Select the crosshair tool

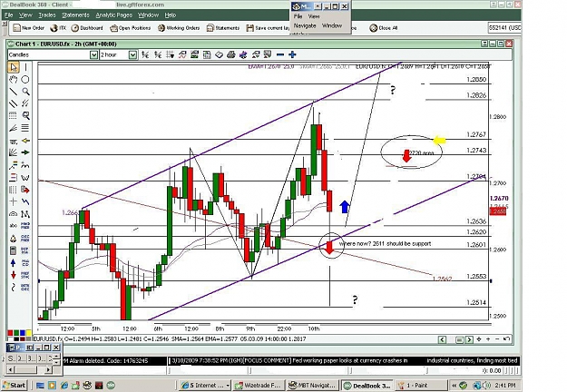(x=14, y=201)
